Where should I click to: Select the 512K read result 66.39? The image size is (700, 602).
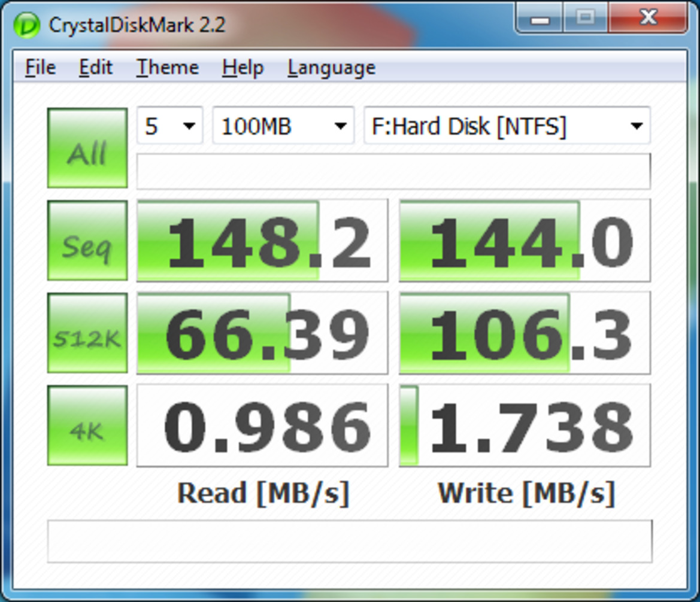pos(262,333)
